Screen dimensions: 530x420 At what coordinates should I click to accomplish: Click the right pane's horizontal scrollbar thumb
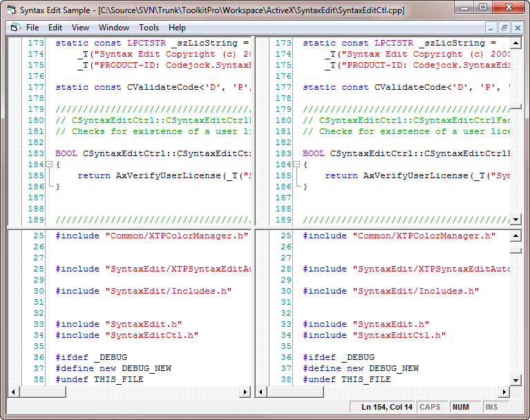[x=296, y=392]
